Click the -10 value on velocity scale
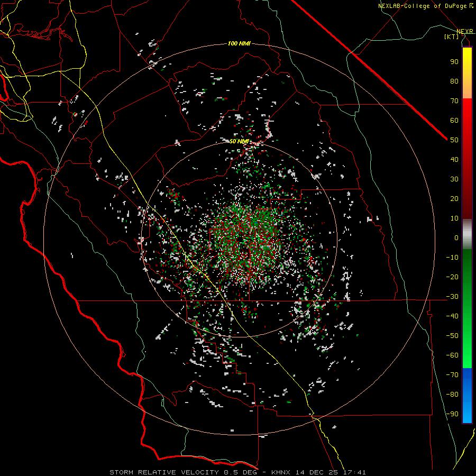The image size is (476, 476). (x=452, y=258)
